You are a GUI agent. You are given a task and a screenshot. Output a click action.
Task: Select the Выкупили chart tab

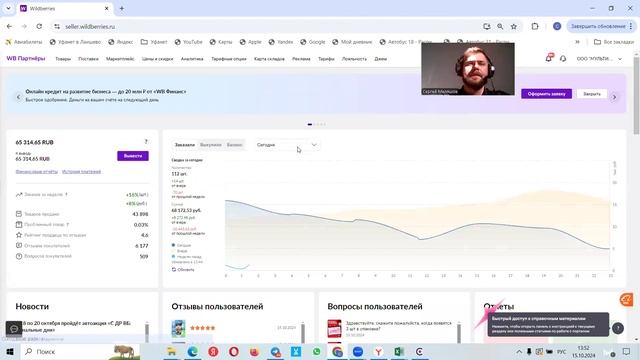tap(211, 145)
